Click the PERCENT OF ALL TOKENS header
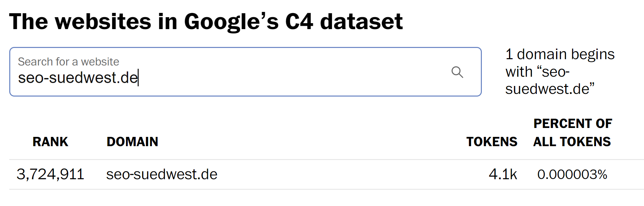The image size is (644, 206). point(572,133)
